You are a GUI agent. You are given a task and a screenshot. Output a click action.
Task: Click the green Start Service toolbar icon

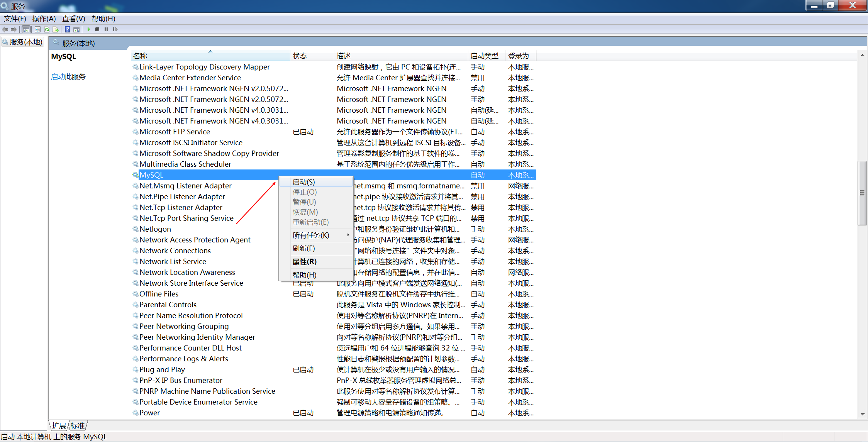pyautogui.click(x=89, y=29)
